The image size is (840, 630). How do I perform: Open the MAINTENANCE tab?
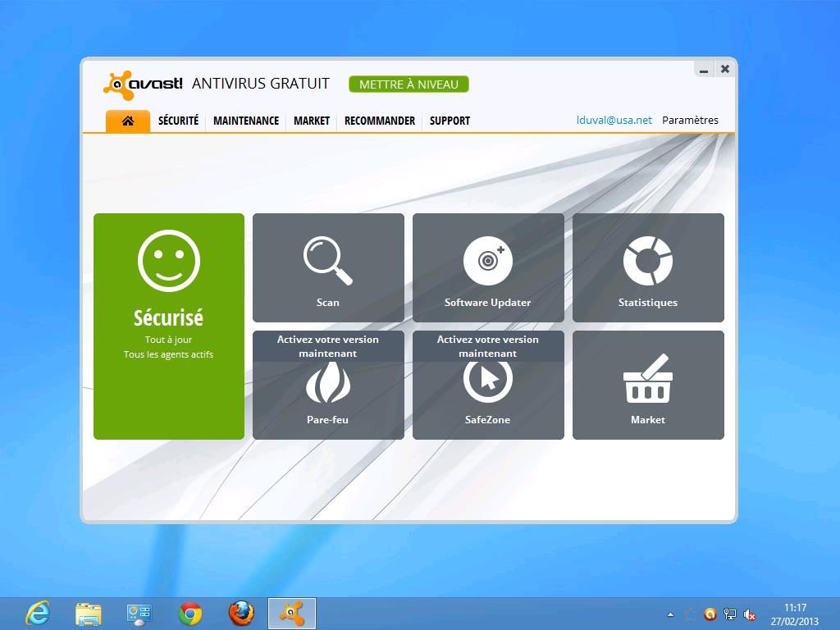pos(246,121)
